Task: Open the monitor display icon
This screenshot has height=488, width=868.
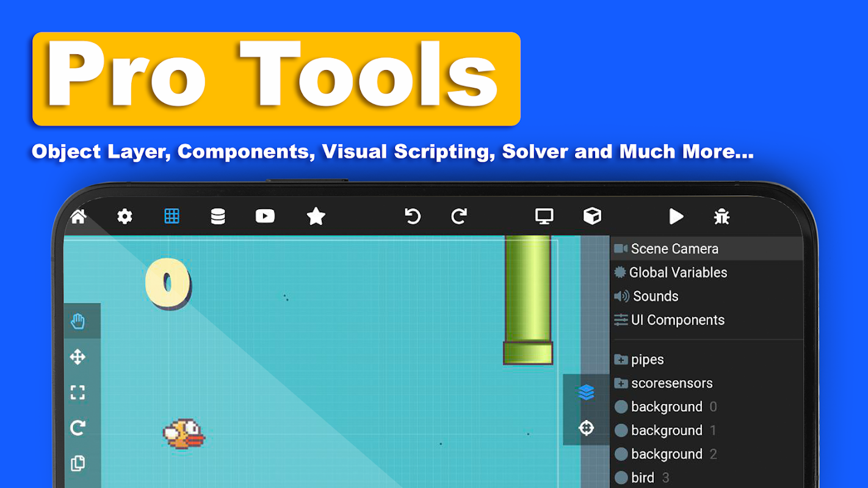Action: click(544, 216)
